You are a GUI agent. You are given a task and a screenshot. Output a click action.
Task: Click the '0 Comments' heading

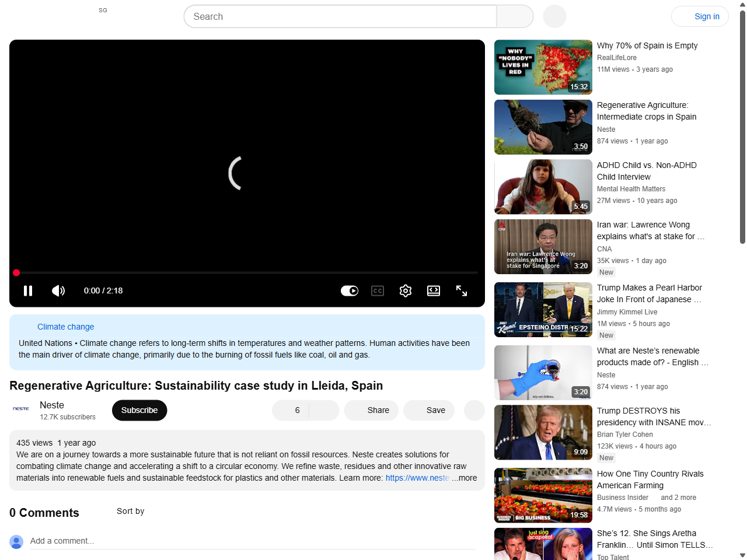point(44,513)
